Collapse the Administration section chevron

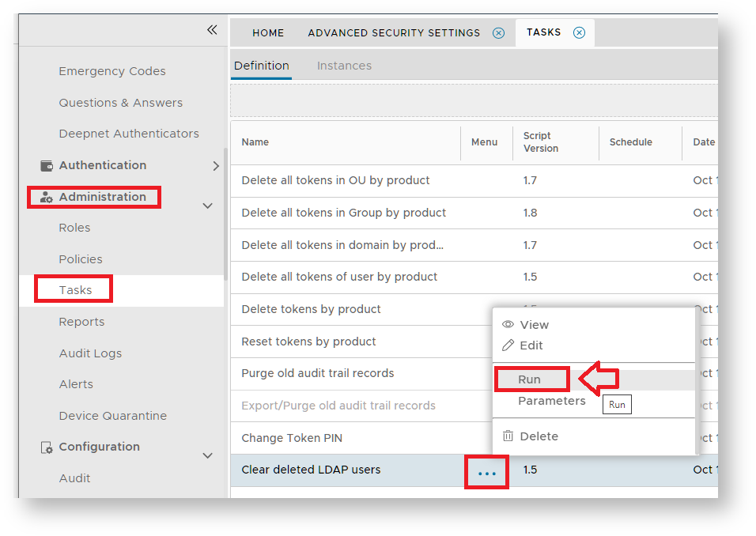[208, 206]
